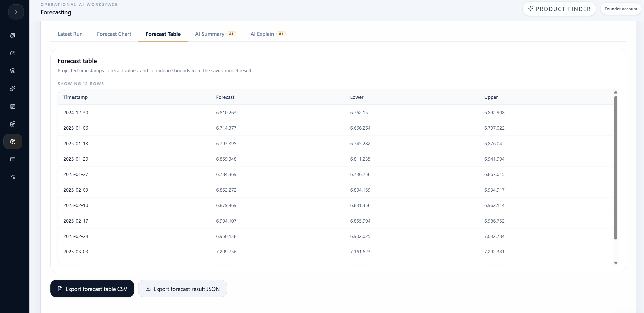Viewport: 644px width, 313px height.
Task: Click the forecast table vertical scrollbar thumb
Action: 616,168
